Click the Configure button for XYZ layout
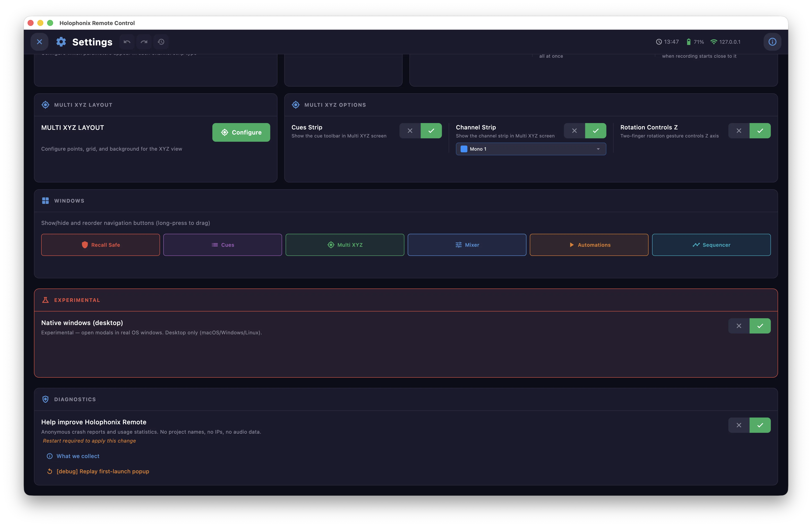 point(241,132)
